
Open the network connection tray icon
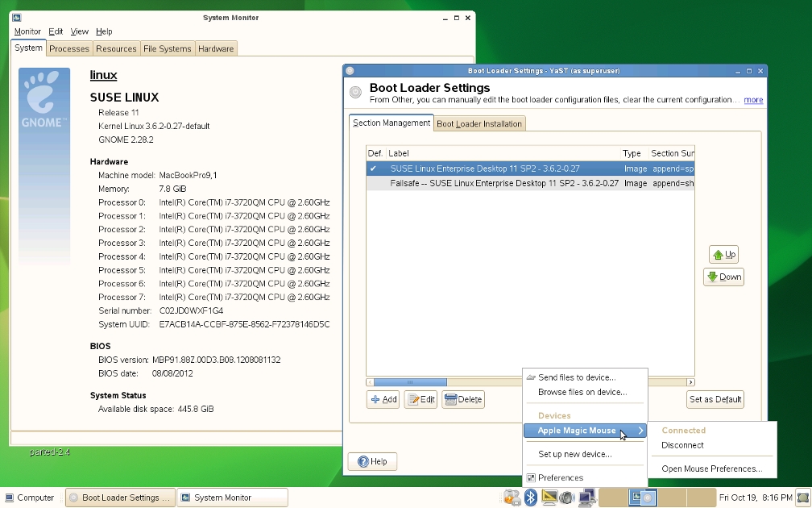coord(586,498)
